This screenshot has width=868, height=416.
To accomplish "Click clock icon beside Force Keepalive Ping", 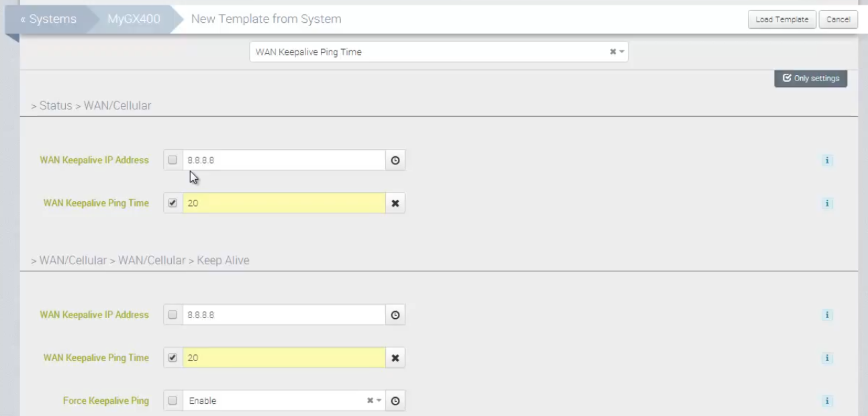I will (x=395, y=401).
